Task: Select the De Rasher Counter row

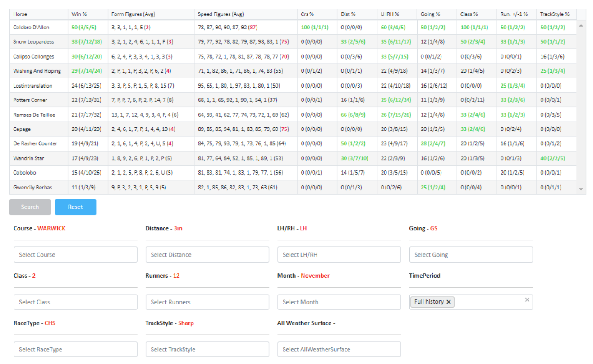Action: [x=293, y=144]
